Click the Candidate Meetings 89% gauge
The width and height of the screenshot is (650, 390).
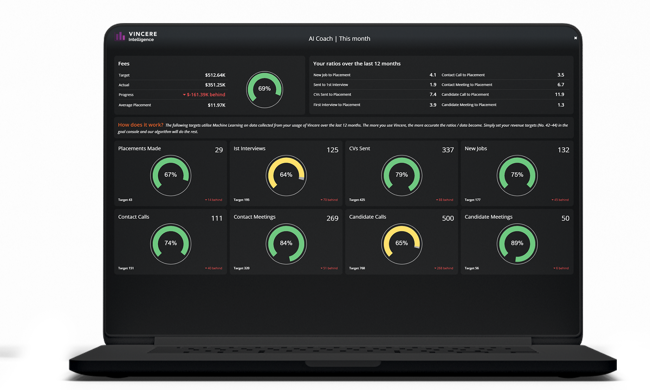(x=517, y=244)
